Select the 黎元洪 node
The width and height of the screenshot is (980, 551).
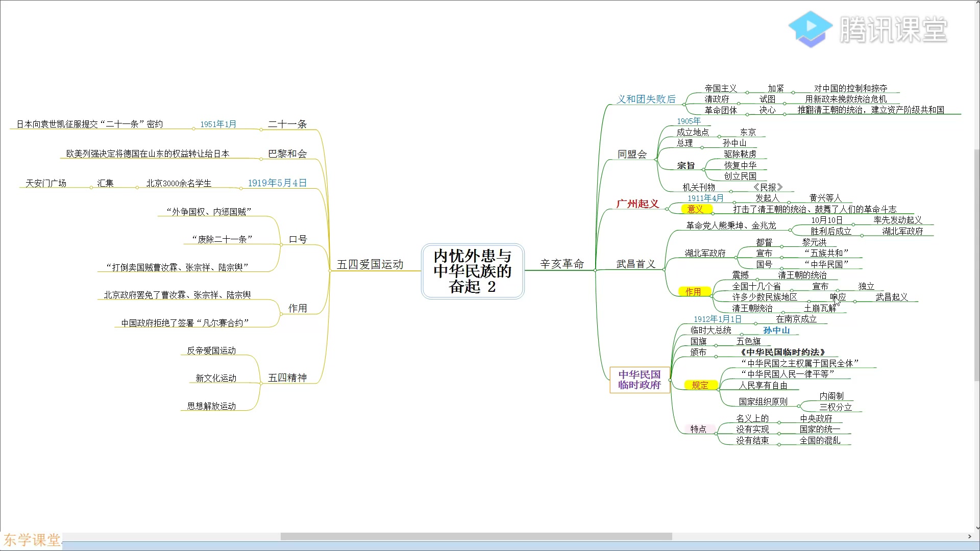pyautogui.click(x=814, y=242)
